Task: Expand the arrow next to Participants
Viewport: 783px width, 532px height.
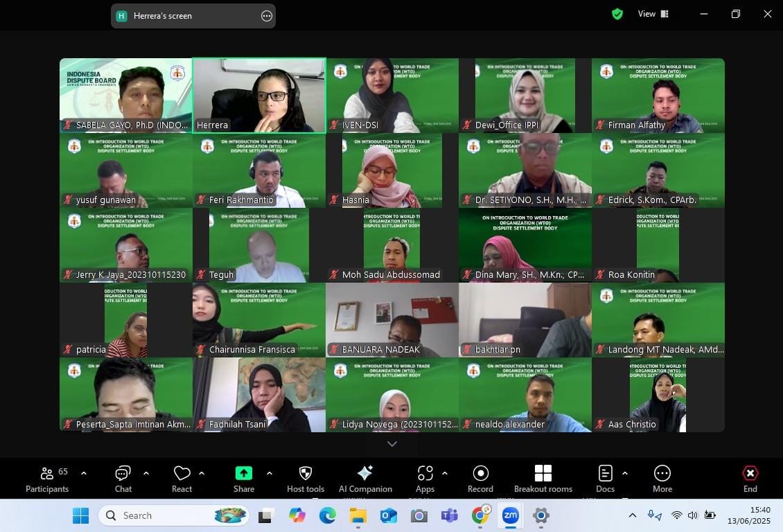Action: click(84, 474)
